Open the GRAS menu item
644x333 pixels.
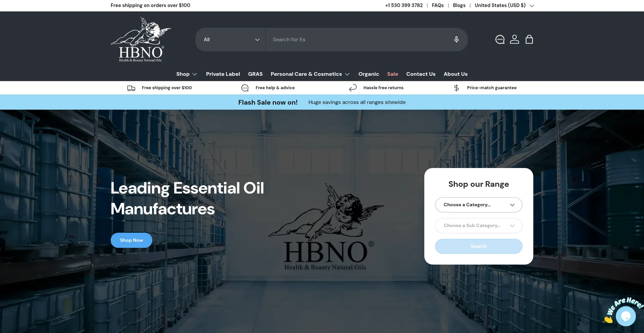coord(255,74)
